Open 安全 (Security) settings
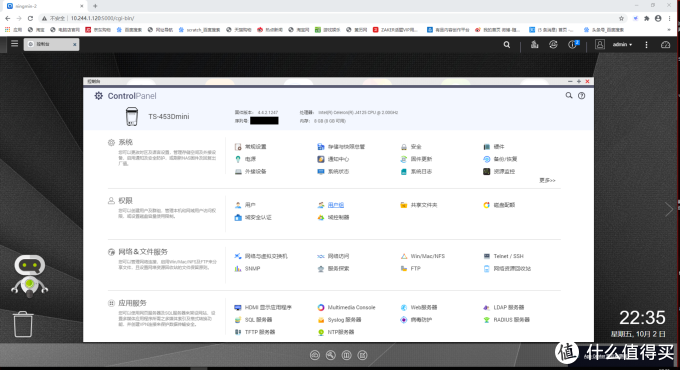 pos(411,147)
